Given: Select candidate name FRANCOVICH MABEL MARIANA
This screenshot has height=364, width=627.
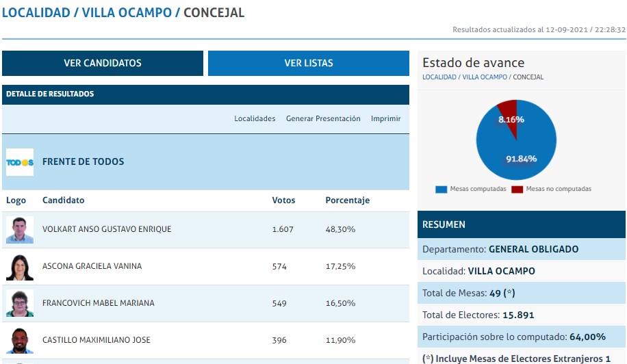Looking at the screenshot, I should click(x=99, y=303).
